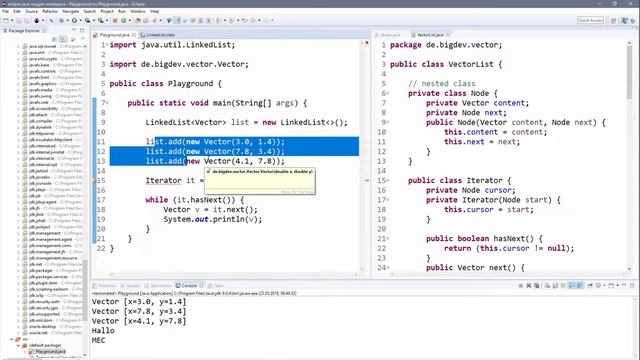
Task: Collapse the (default package) node
Action: pyautogui.click(x=18, y=345)
